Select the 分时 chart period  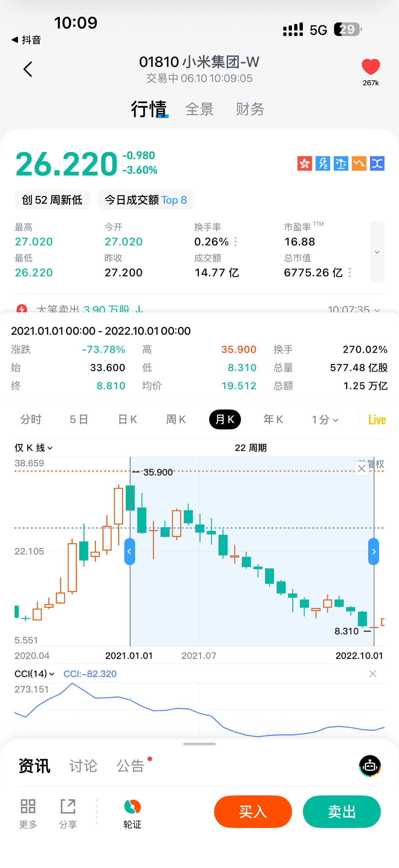31,419
